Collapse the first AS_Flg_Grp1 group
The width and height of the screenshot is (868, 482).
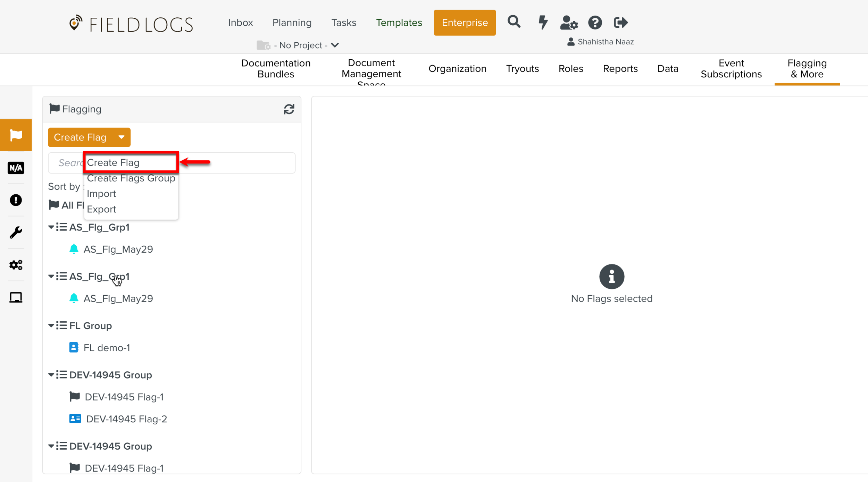[51, 227]
